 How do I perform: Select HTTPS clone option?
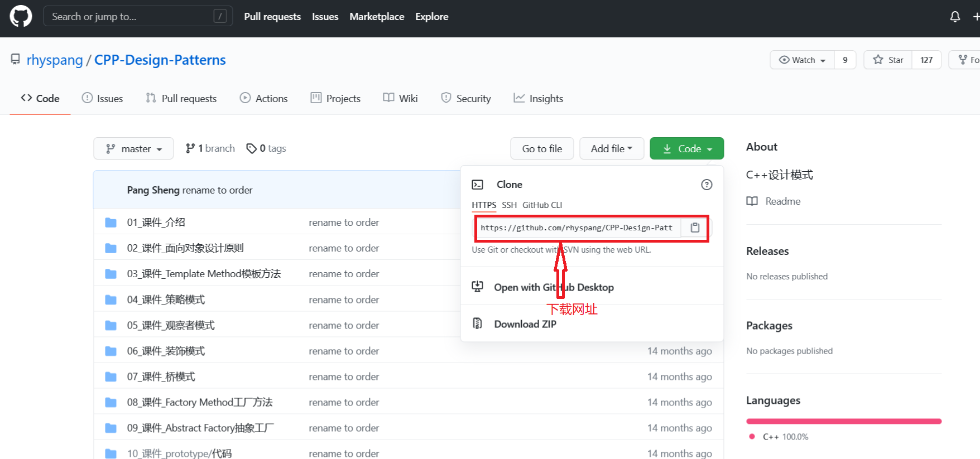pos(484,205)
